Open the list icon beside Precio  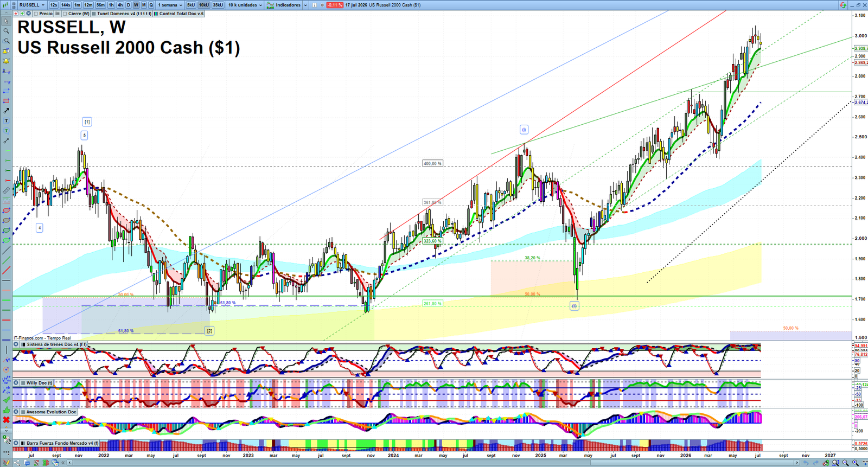[58, 14]
